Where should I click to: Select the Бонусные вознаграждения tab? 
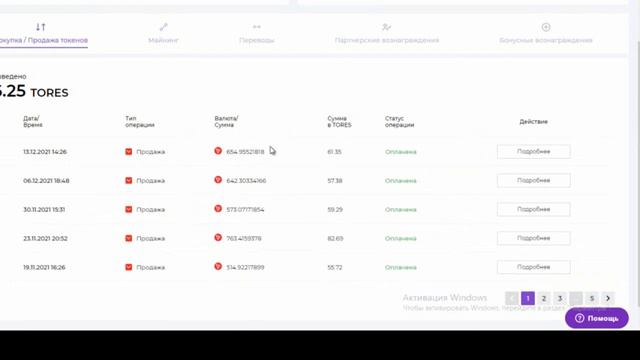[x=546, y=34]
